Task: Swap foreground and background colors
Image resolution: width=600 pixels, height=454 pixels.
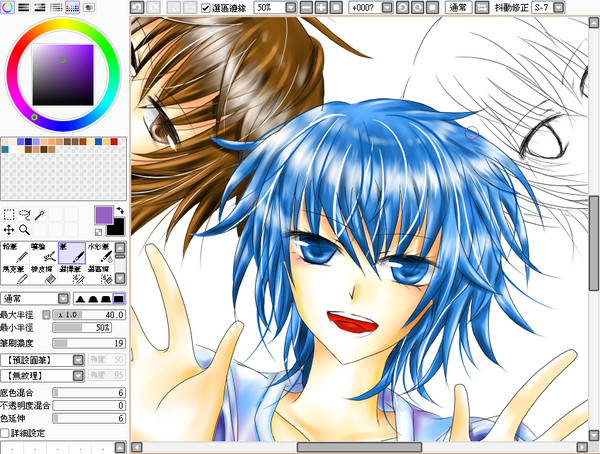Action: coord(120,210)
